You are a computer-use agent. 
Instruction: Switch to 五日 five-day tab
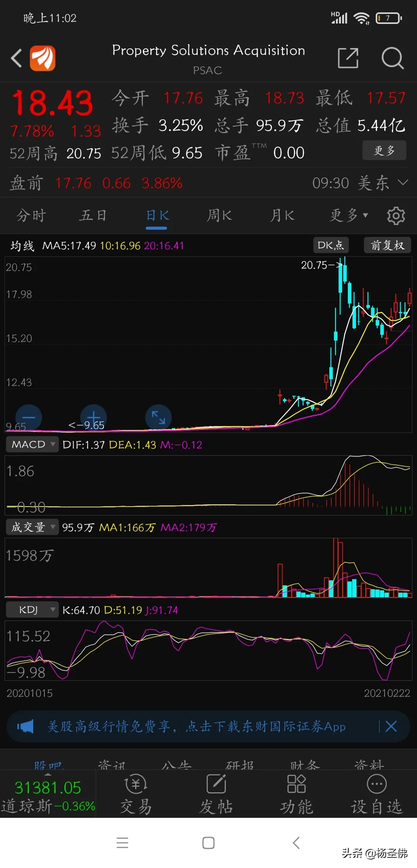pyautogui.click(x=93, y=215)
